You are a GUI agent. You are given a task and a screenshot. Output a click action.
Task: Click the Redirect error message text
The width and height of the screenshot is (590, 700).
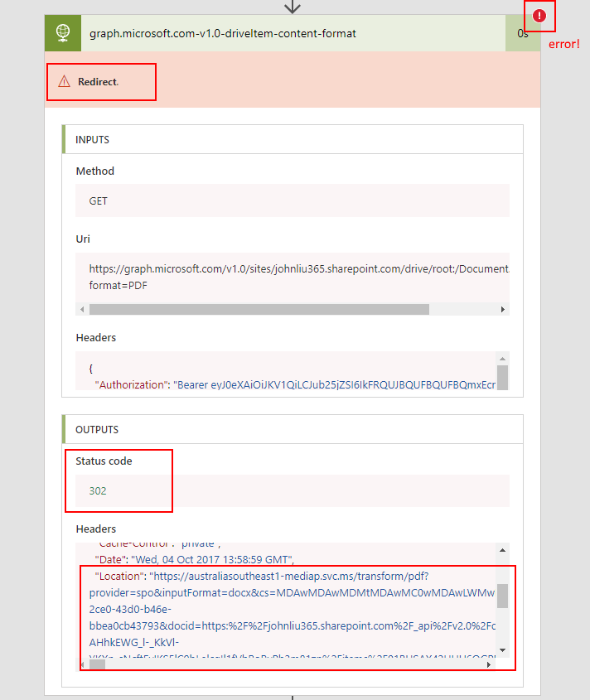coord(98,82)
